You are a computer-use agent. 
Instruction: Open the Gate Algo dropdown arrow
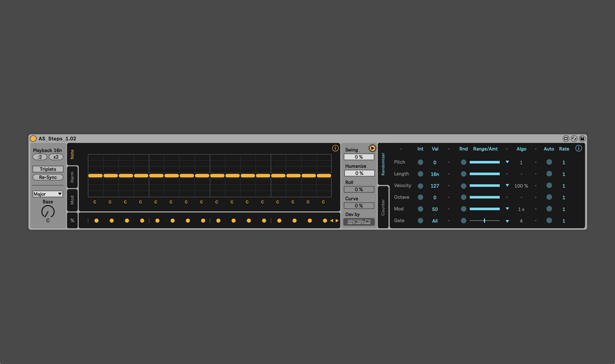click(x=507, y=221)
